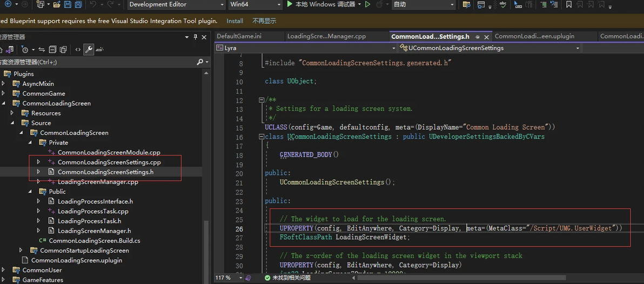Screen dimensions: 644x284
Task: Click the Open File folder icon
Action: 57,4
